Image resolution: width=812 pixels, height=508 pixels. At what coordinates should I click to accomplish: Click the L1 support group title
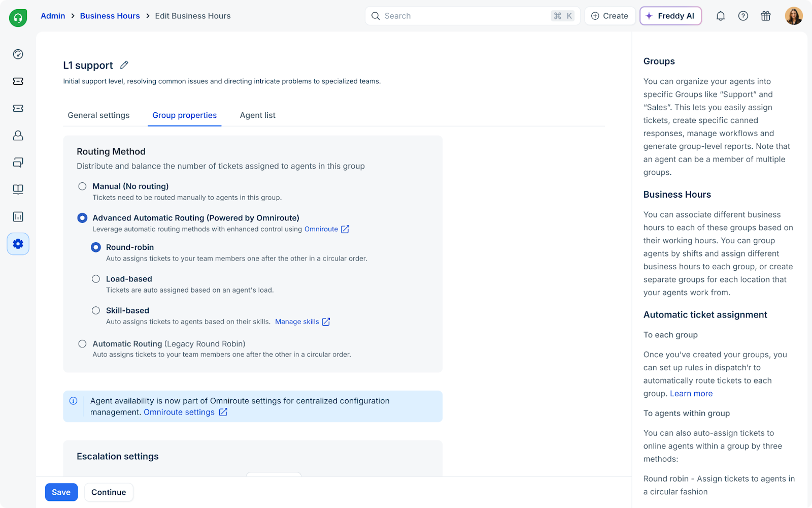(x=88, y=66)
